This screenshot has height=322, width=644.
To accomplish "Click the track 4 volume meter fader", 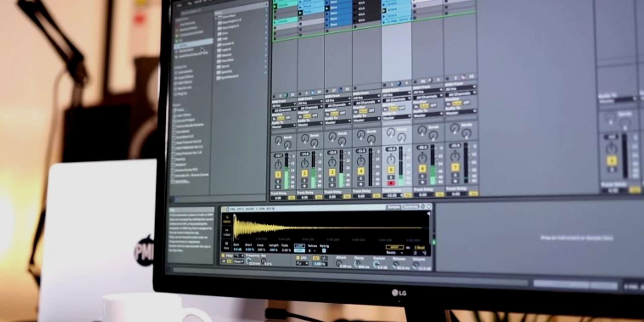I will click(x=370, y=167).
